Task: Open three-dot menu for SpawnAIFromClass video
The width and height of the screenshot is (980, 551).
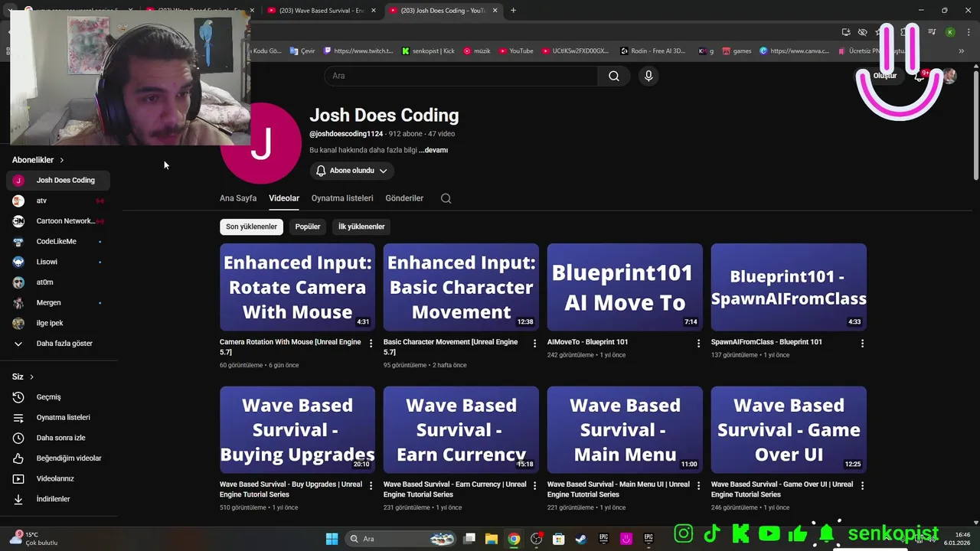Action: click(x=862, y=344)
